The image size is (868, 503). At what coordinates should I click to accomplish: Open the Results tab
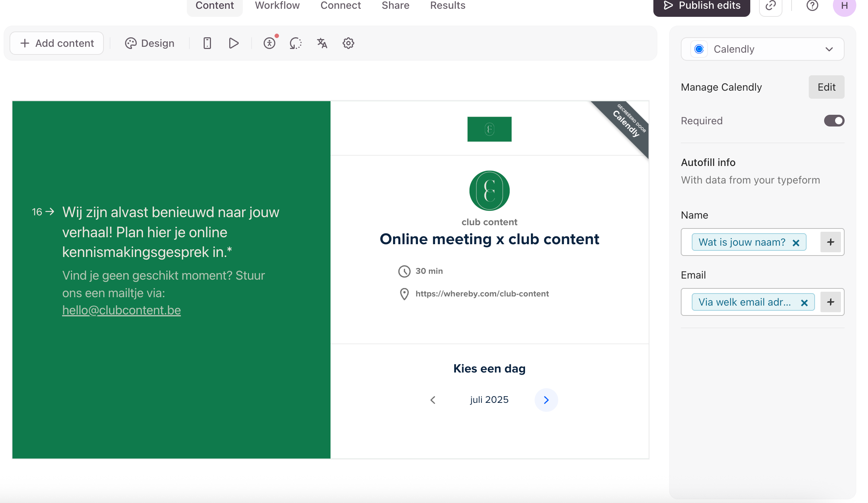[448, 5]
